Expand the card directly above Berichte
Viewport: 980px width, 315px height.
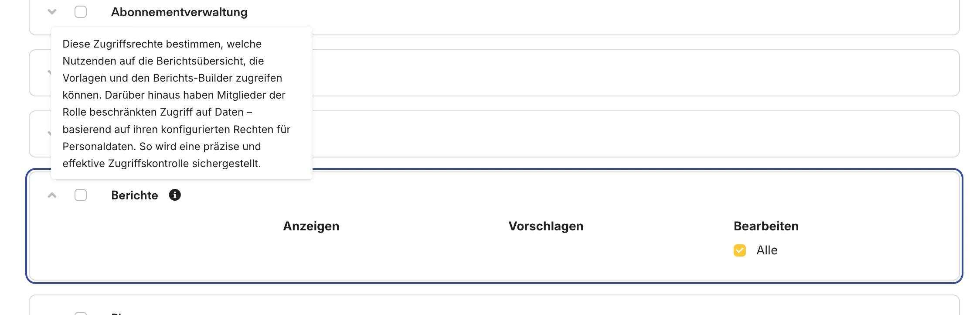(49, 134)
